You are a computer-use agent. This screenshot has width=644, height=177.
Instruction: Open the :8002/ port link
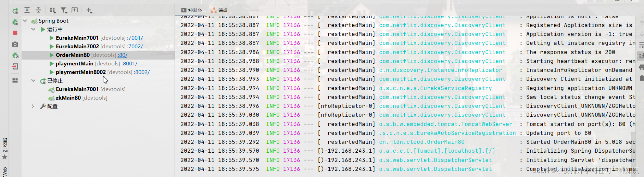pyautogui.click(x=142, y=72)
